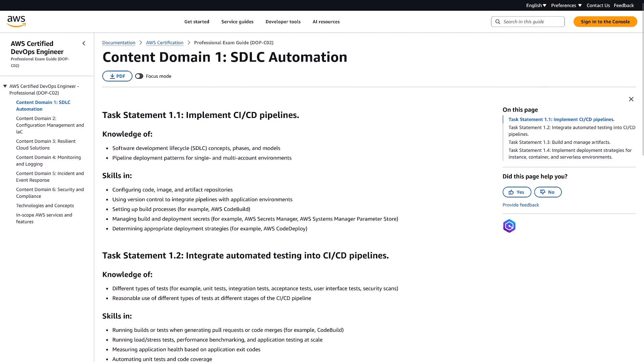Open the Service guides menu
The width and height of the screenshot is (644, 362).
point(237,22)
